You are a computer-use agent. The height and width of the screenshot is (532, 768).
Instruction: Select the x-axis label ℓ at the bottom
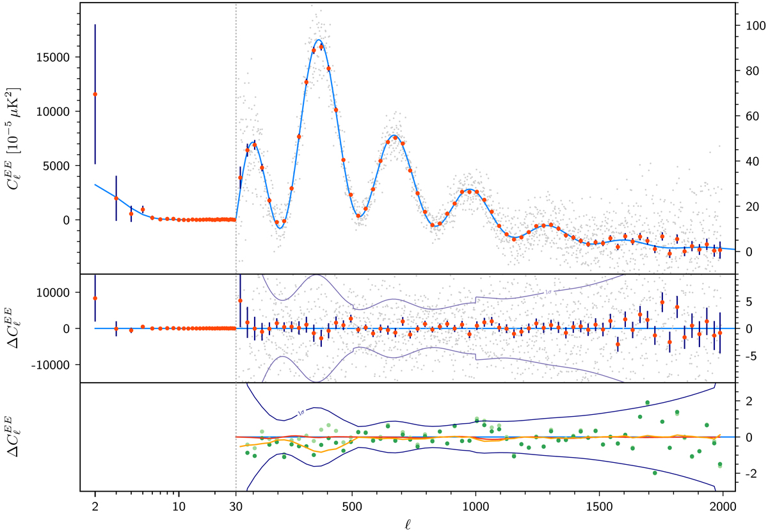coord(407,522)
